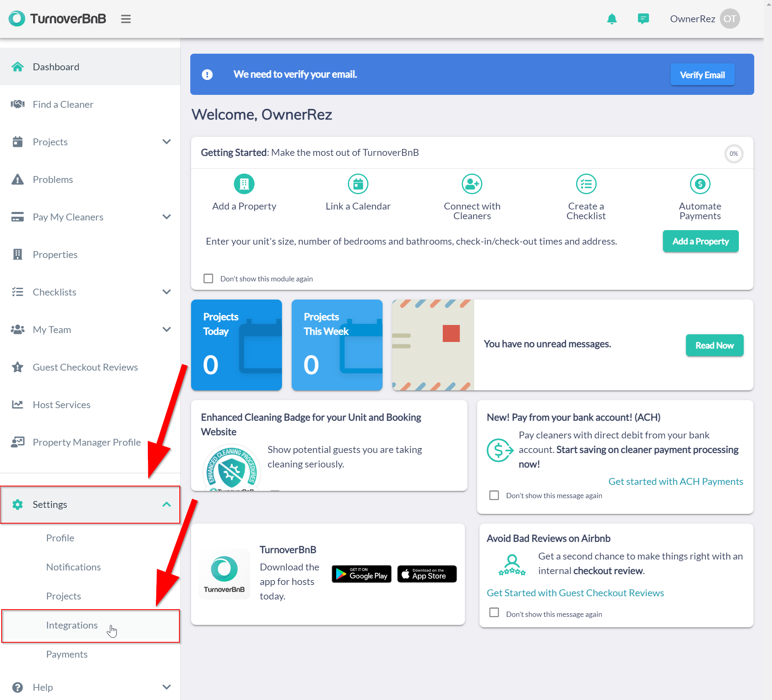This screenshot has height=700, width=772.
Task: Open the Profile settings submenu item
Action: point(60,538)
